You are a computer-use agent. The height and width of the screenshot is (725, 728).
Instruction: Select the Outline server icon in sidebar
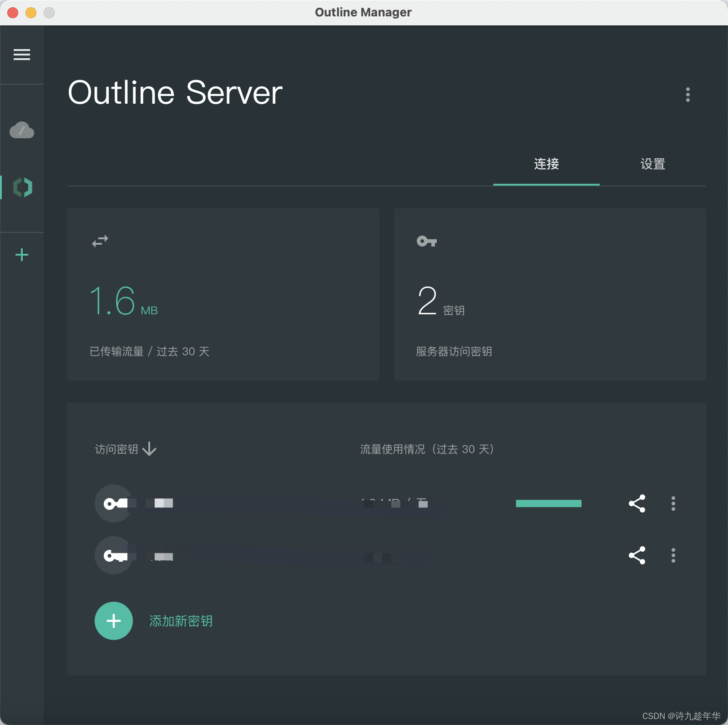coord(22,187)
